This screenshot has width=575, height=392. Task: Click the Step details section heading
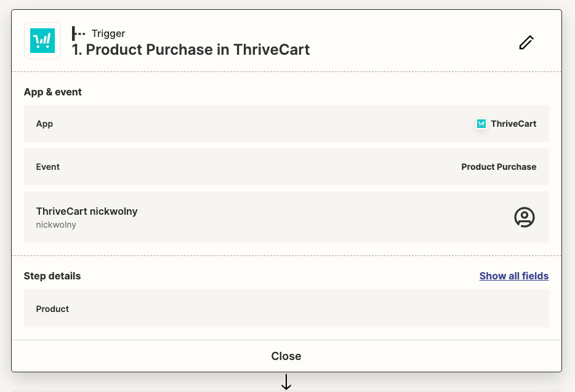point(52,276)
